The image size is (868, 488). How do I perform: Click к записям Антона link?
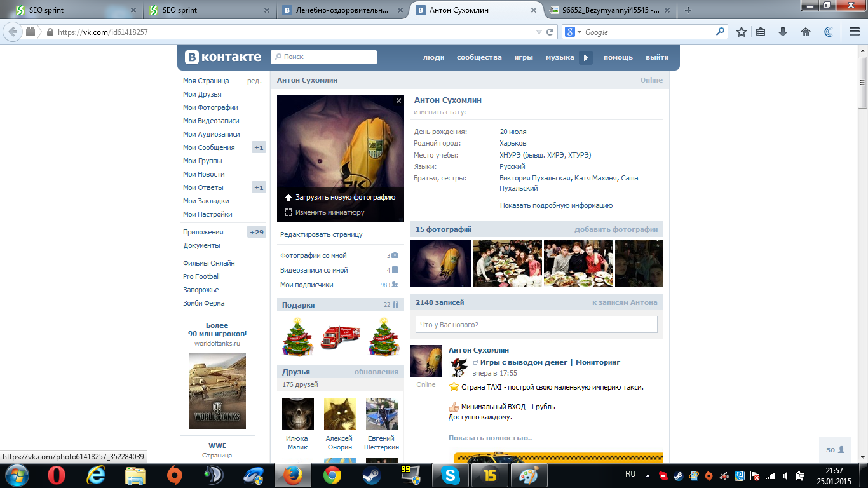[625, 302]
